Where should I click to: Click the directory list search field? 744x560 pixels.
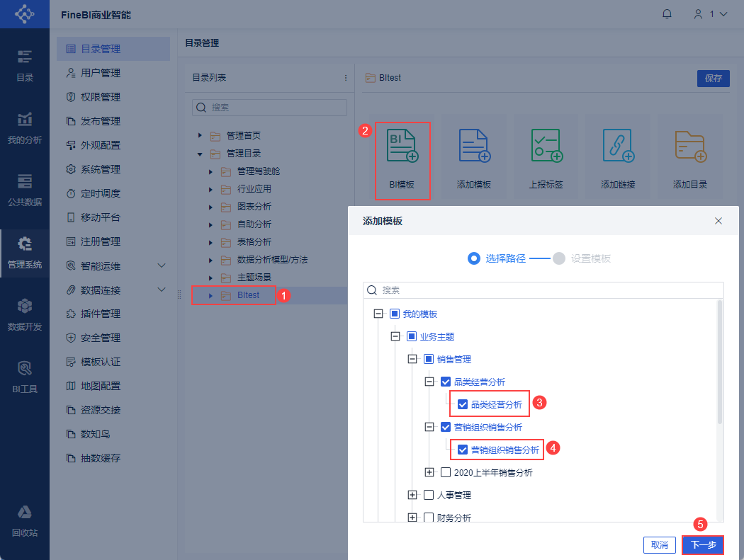(x=269, y=108)
